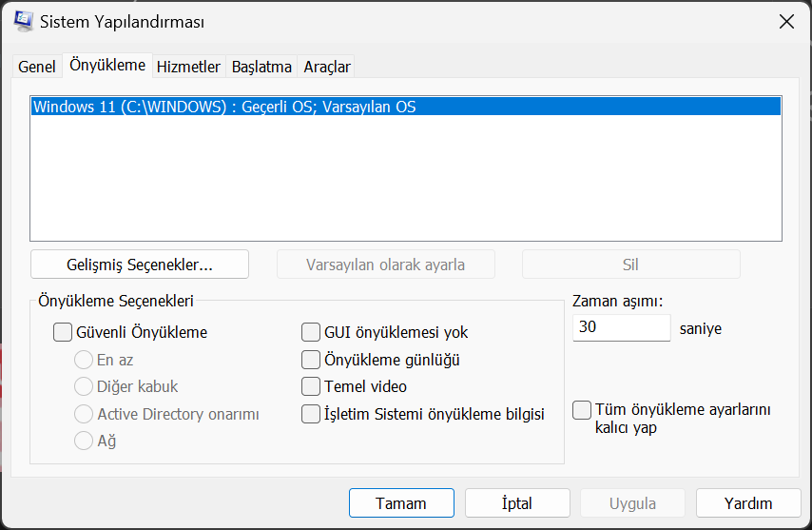The height and width of the screenshot is (530, 812).
Task: Go to the Başlatma tab
Action: (x=261, y=67)
